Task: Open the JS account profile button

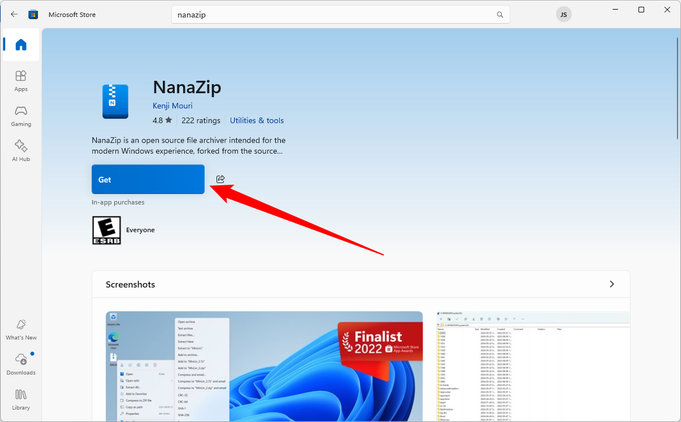Action: [564, 15]
